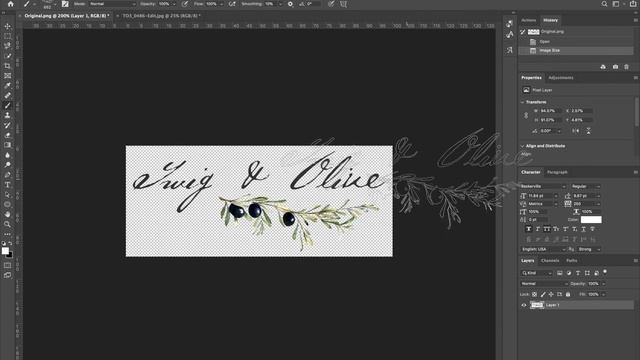Collapse the Transform section
Image resolution: width=640 pixels, height=360 pixels.
(522, 102)
